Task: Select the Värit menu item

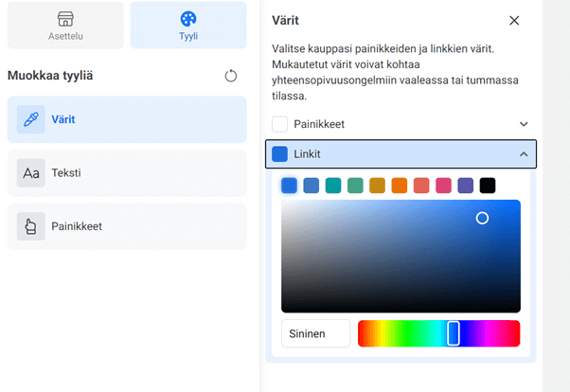Action: coord(127,119)
